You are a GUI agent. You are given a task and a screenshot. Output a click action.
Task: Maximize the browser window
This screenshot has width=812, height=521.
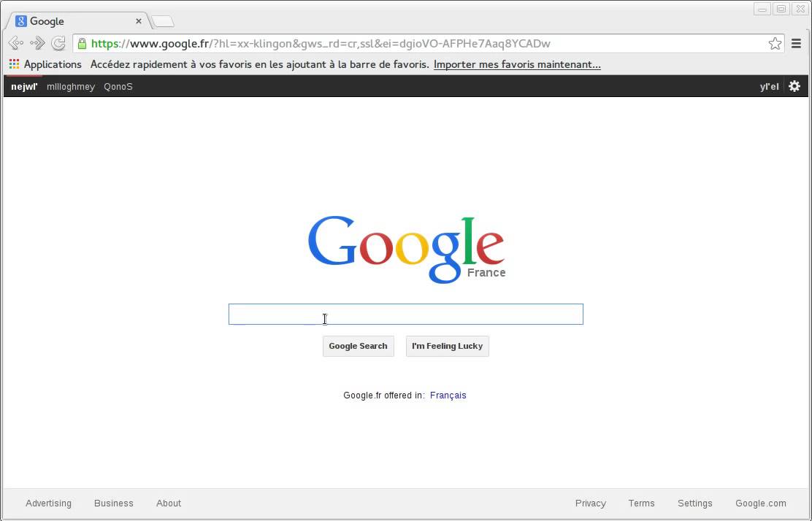click(781, 9)
